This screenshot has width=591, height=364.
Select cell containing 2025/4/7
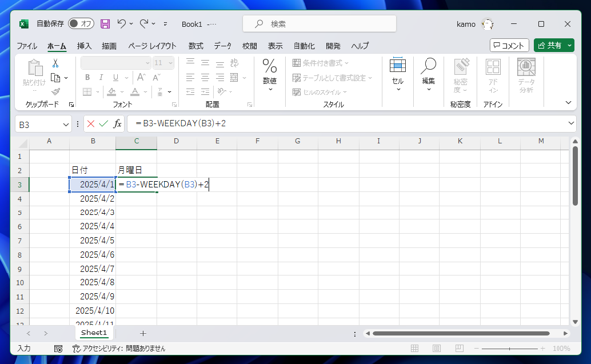coord(93,269)
